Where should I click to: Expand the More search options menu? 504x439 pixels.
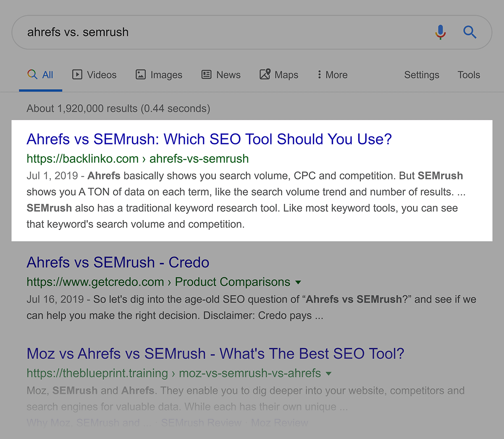(x=332, y=75)
